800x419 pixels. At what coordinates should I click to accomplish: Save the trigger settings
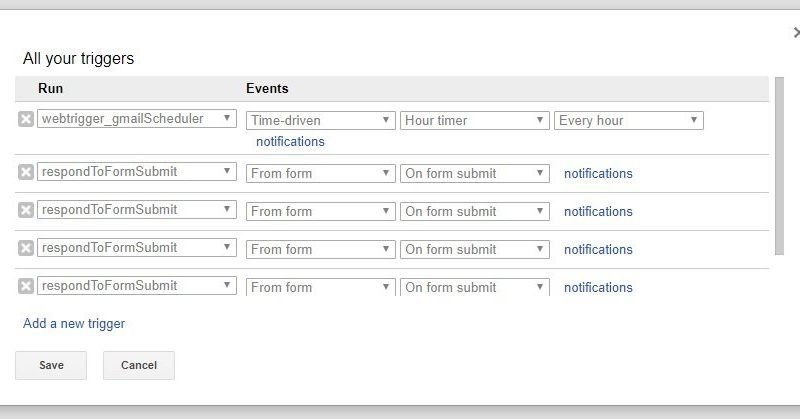[x=51, y=366]
